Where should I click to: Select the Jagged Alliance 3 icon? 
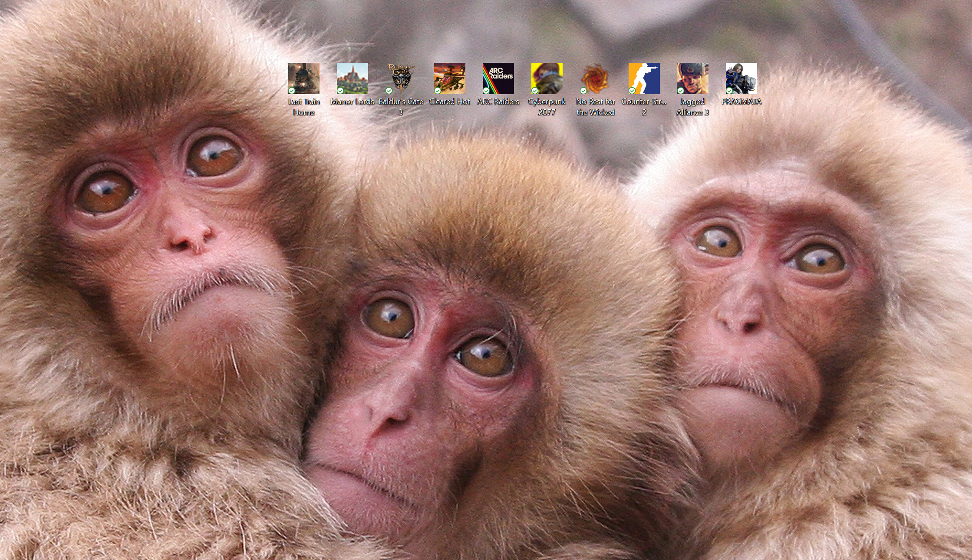click(x=692, y=79)
